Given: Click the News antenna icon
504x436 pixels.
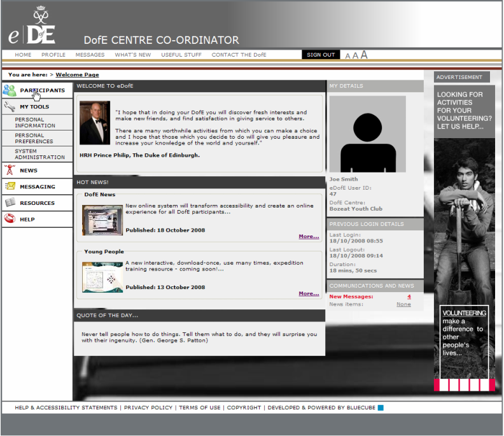Looking at the screenshot, I should click(10, 170).
